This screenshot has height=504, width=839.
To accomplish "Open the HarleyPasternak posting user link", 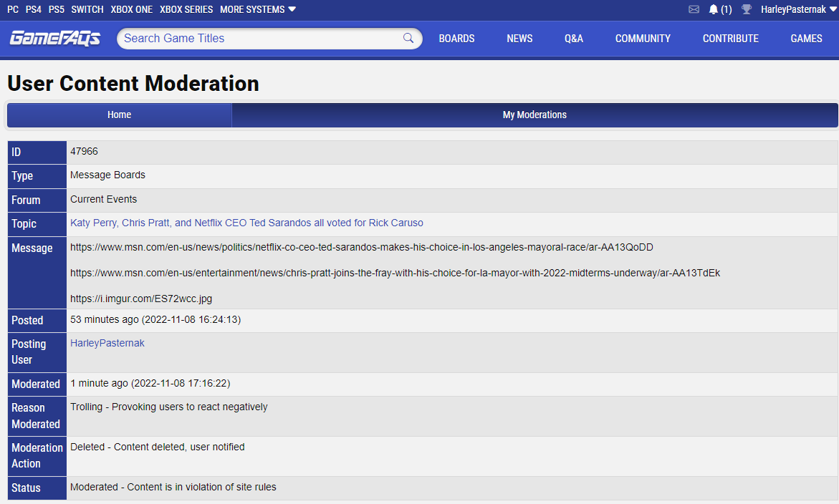I will (x=107, y=343).
